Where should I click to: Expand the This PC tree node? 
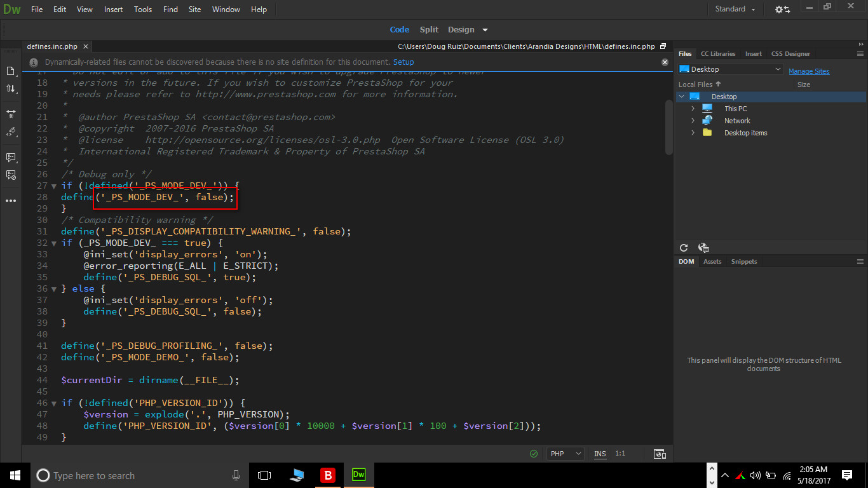[x=693, y=109]
